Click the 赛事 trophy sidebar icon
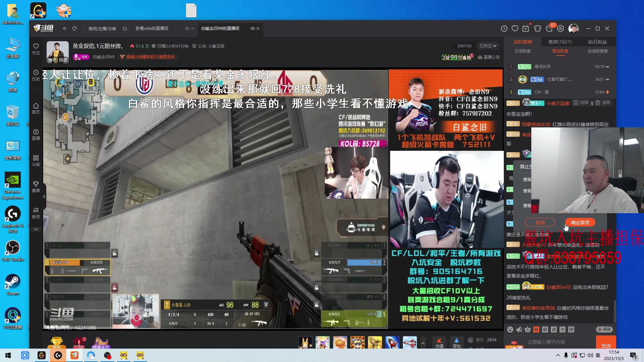 click(x=36, y=187)
